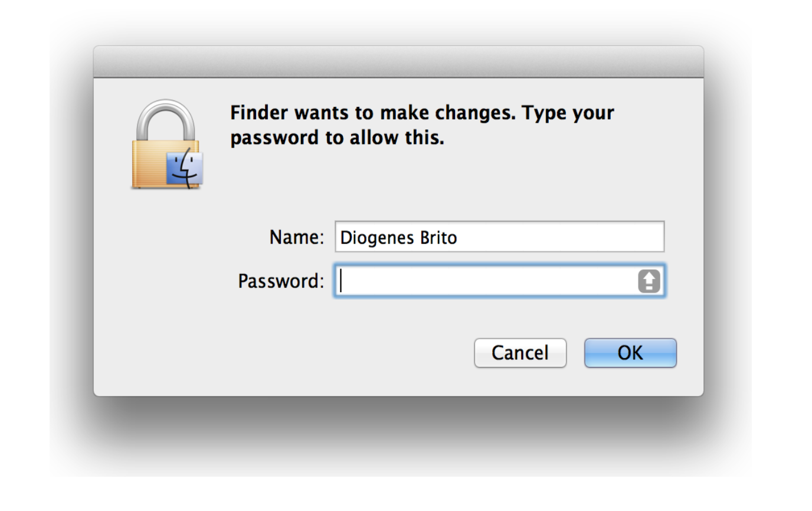The width and height of the screenshot is (812, 511).
Task: Click the gold padlock icon
Action: coord(166,145)
